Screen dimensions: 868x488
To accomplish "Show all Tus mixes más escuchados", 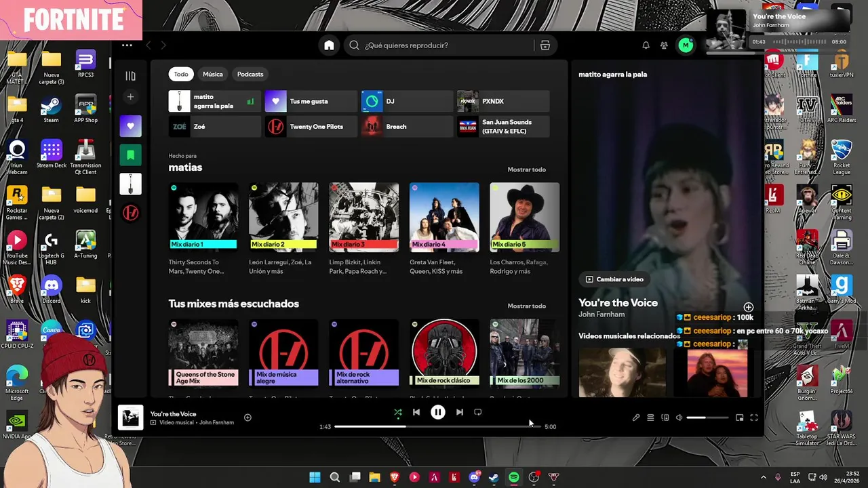I will coord(526,306).
